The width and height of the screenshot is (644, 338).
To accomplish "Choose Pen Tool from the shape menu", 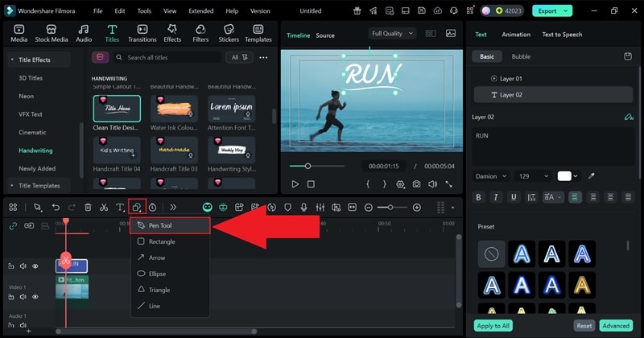I will coord(170,225).
